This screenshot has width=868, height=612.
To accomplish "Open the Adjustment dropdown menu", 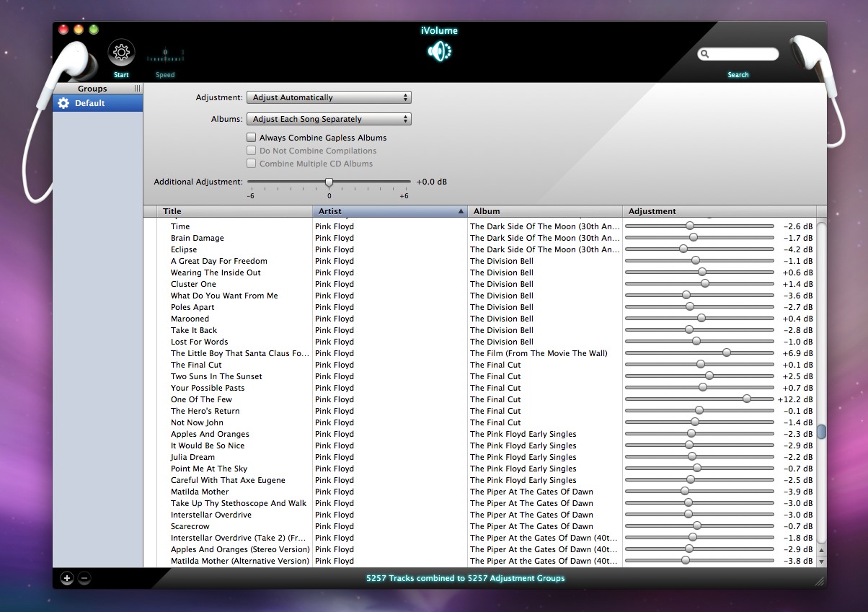I will pos(329,97).
